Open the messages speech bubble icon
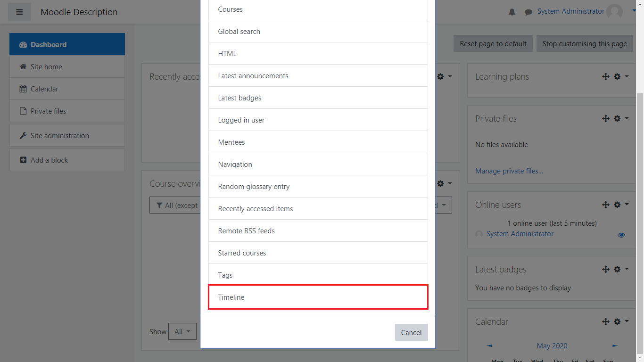This screenshot has width=644, height=362. coord(528,12)
